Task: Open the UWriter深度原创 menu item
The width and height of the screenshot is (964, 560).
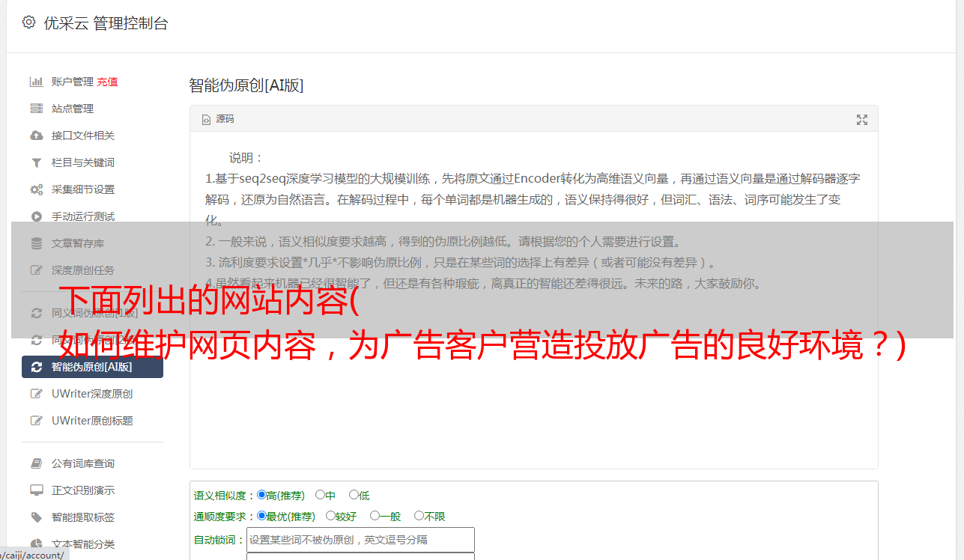Action: [93, 394]
